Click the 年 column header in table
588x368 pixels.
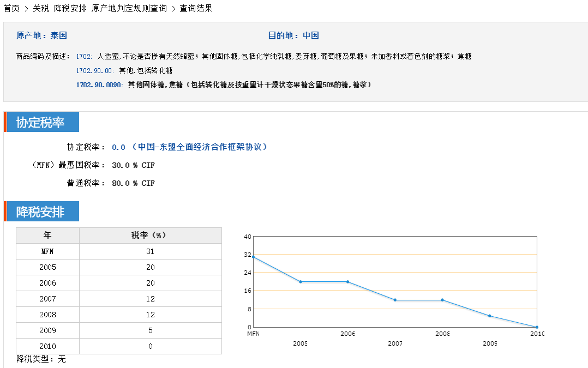point(47,236)
